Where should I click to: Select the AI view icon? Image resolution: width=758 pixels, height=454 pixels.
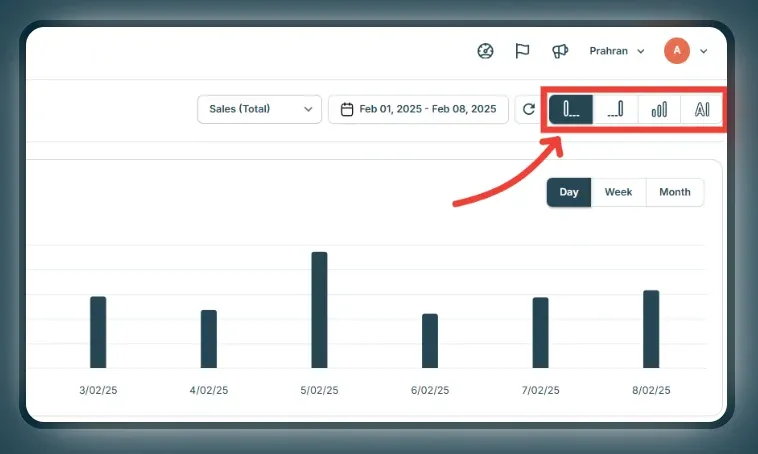coord(701,109)
